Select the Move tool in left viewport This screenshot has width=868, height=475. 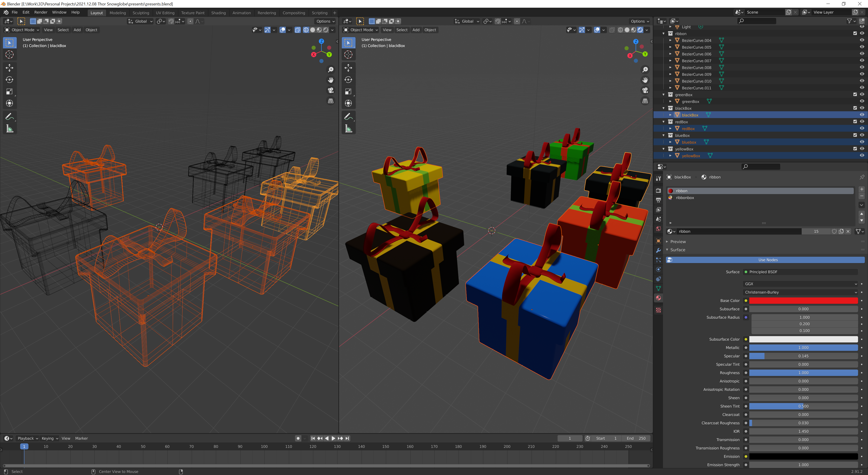9,68
